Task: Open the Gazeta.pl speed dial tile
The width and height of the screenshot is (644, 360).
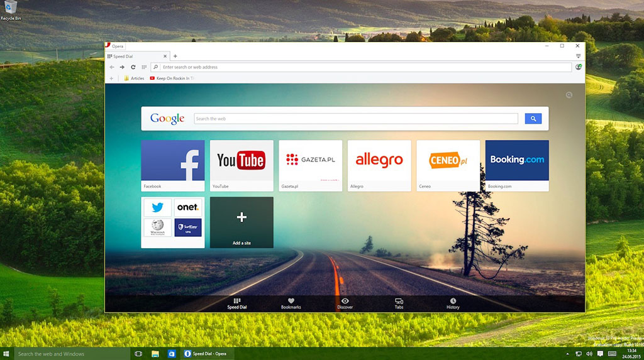Action: tap(311, 165)
